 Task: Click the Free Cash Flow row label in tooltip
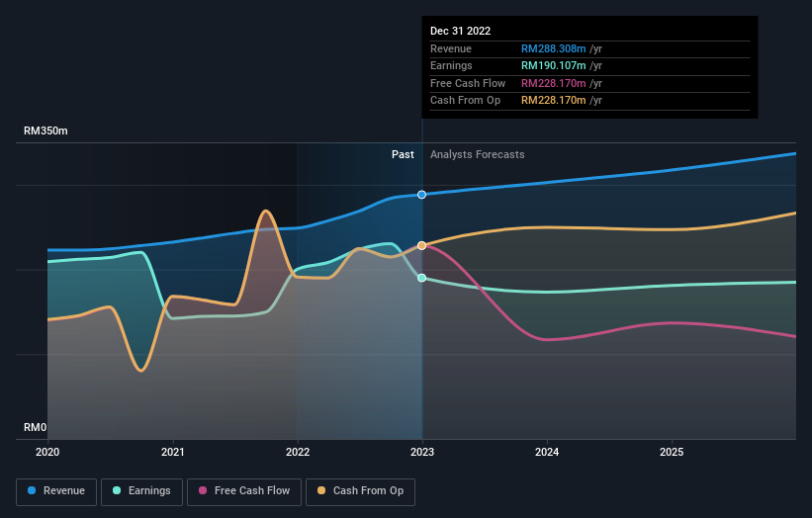(x=468, y=83)
